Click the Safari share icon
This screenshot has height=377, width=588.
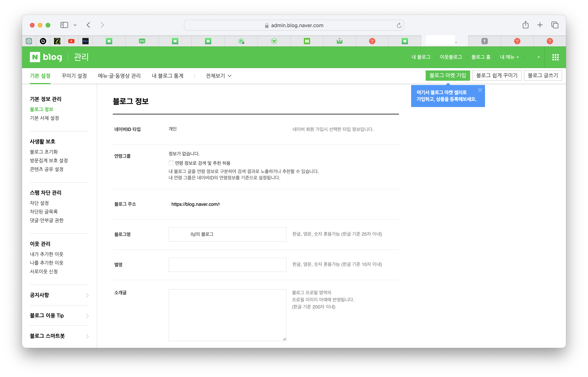pyautogui.click(x=526, y=25)
